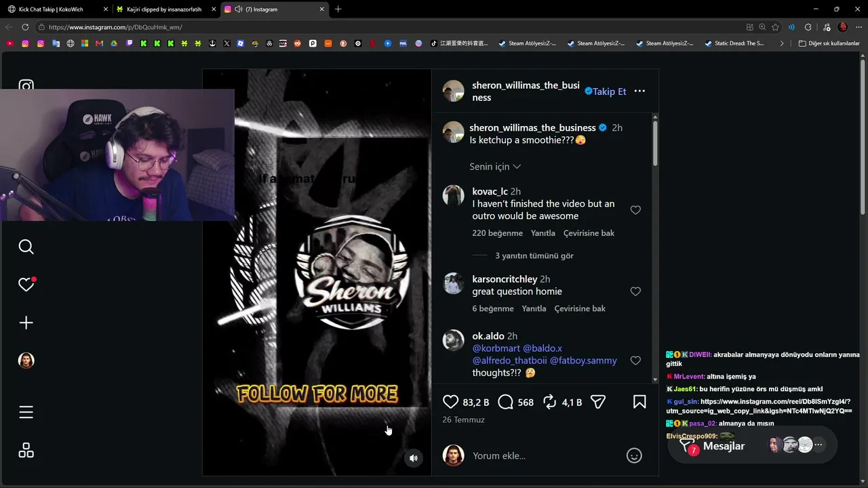Open the Twitch bookmark icon
Screen dimensions: 868x488
(x=129, y=43)
